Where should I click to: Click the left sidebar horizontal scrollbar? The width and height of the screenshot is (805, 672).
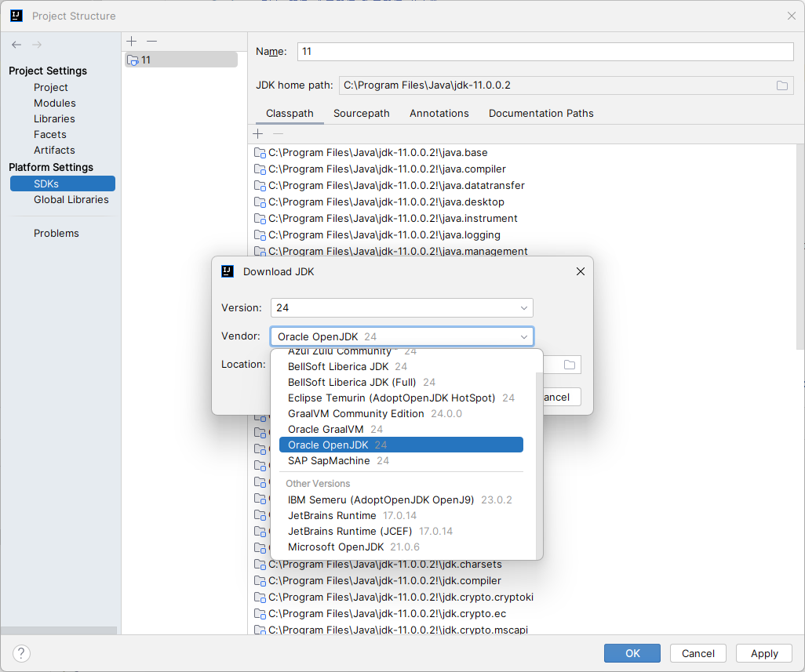tap(59, 630)
